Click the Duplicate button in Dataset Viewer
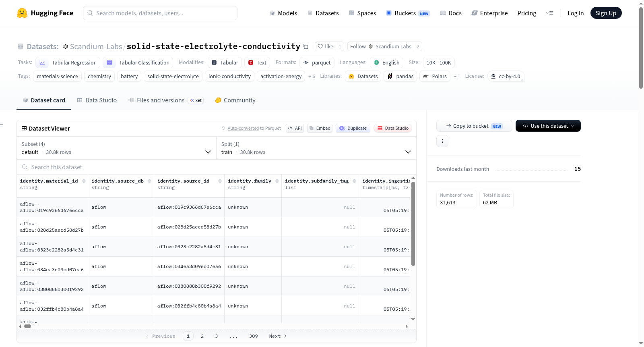Screen dimensions: 644x347 [353, 128]
